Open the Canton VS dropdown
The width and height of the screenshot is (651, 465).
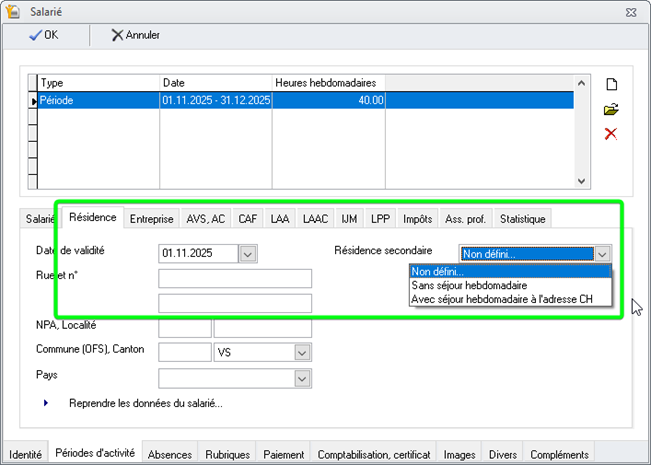pyautogui.click(x=302, y=352)
